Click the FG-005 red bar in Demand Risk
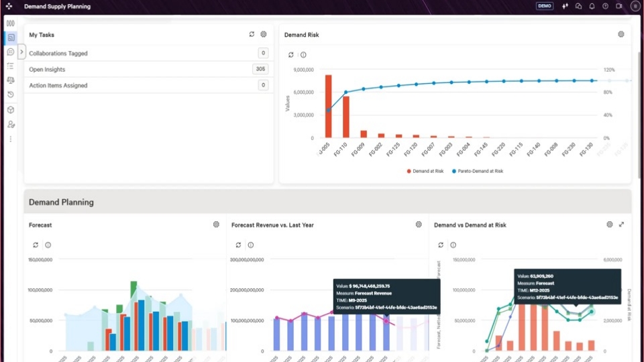Viewport: 644px width, 362px height. pos(328,107)
